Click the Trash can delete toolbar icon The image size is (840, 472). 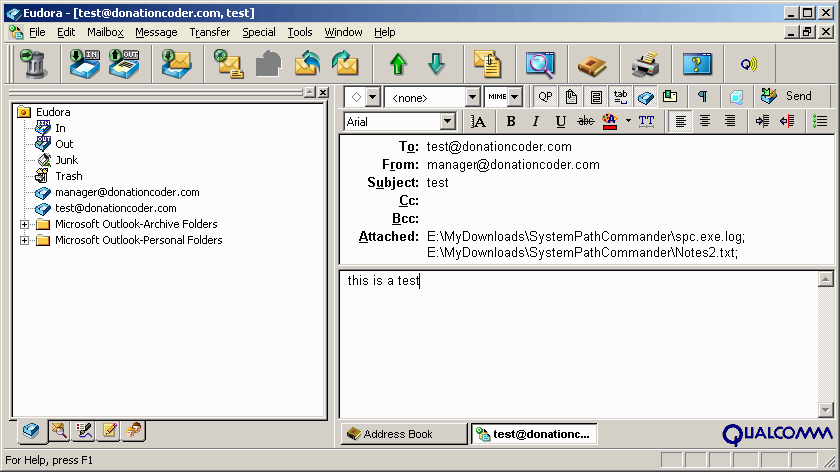[x=34, y=64]
